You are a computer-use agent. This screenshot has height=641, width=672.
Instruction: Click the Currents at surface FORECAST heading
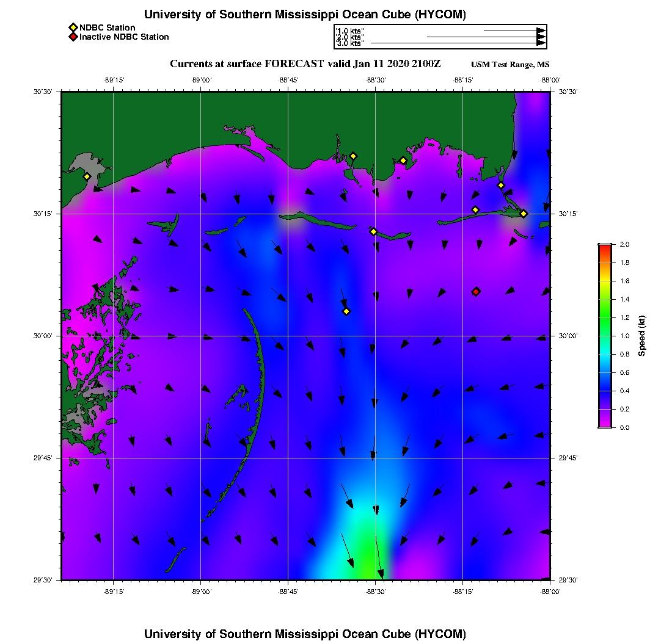coord(305,64)
